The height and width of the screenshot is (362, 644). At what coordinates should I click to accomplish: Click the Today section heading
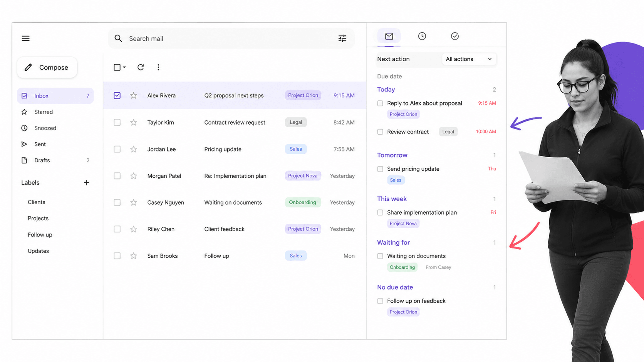click(386, 90)
